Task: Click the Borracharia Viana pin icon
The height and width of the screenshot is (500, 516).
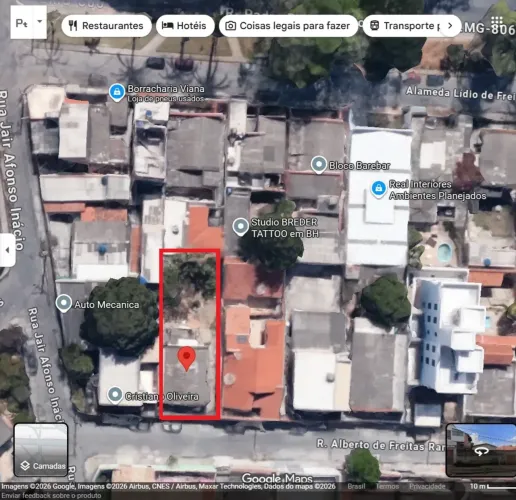Action: click(117, 92)
